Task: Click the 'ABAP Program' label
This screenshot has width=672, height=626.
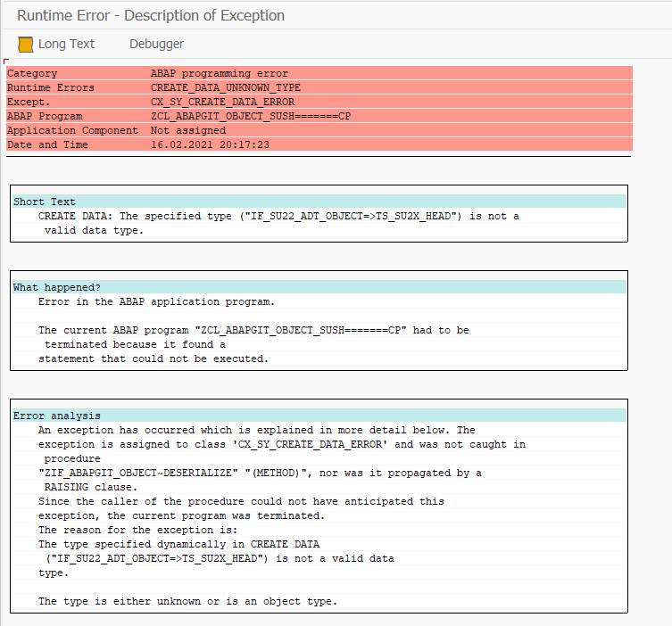Action: tap(45, 116)
